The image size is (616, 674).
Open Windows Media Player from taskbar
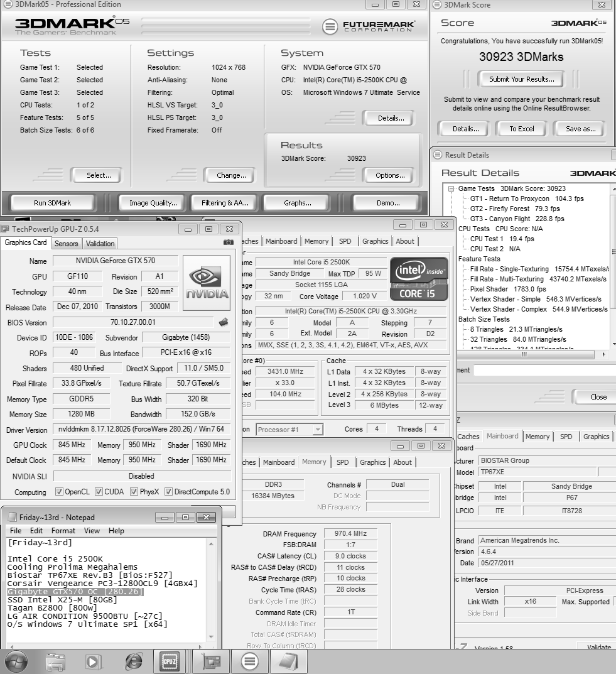point(94,662)
